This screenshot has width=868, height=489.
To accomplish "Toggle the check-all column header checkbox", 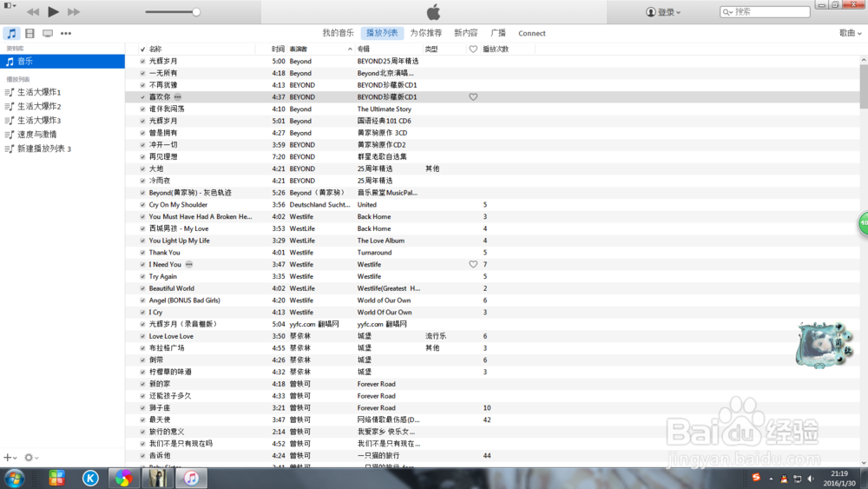I will click(x=143, y=49).
